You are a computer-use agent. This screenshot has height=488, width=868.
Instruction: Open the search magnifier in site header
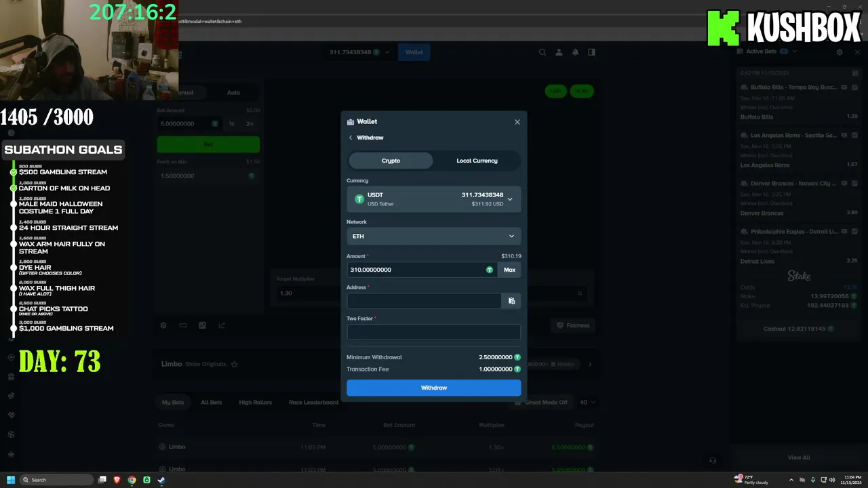[542, 52]
